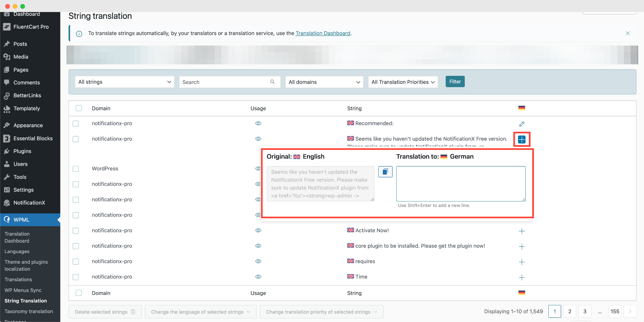Open the All strings dropdown
Viewport: 644px width, 322px height.
tap(125, 82)
